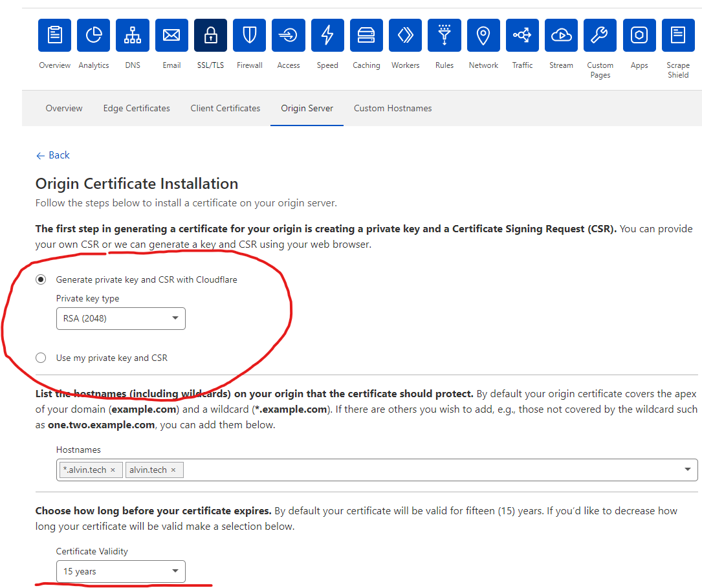Open the SSL/TLS padlock icon

(x=210, y=36)
